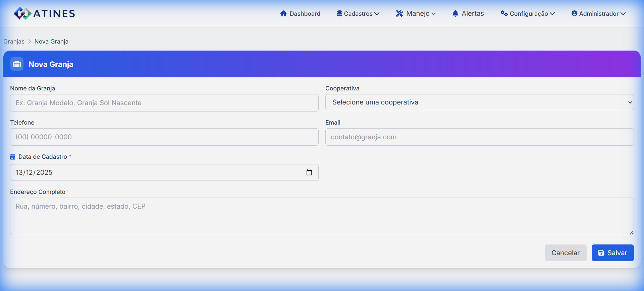644x291 pixels.
Task: Open the cooperativa select dropdown
Action: (x=479, y=102)
